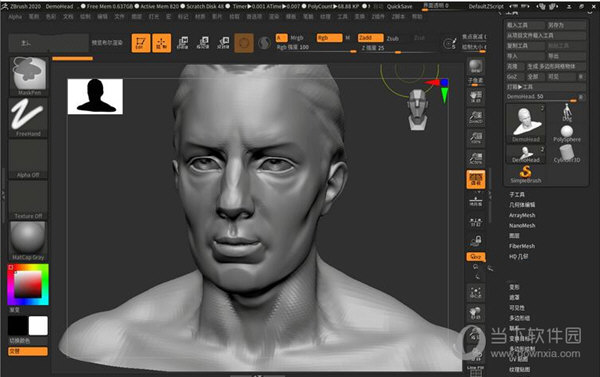Select the Cylinder3D tool

pos(567,154)
